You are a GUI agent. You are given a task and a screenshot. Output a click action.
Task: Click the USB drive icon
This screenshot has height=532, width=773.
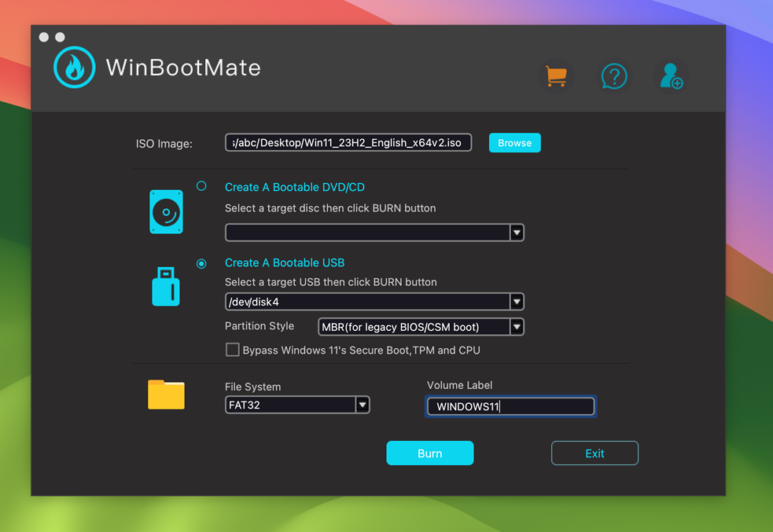[x=165, y=286]
